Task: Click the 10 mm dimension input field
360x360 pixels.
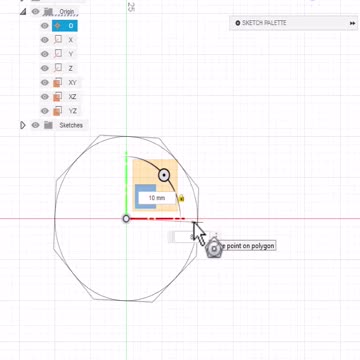Action: pos(157,198)
